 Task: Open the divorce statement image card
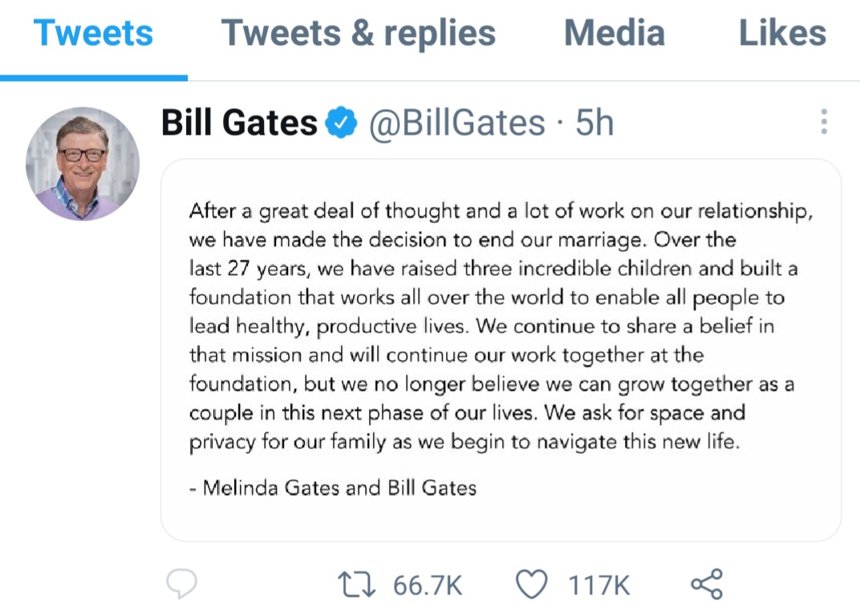tap(501, 350)
